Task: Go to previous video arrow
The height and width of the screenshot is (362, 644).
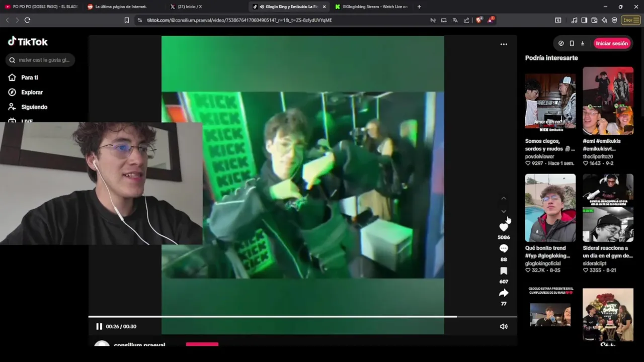Action: [504, 199]
